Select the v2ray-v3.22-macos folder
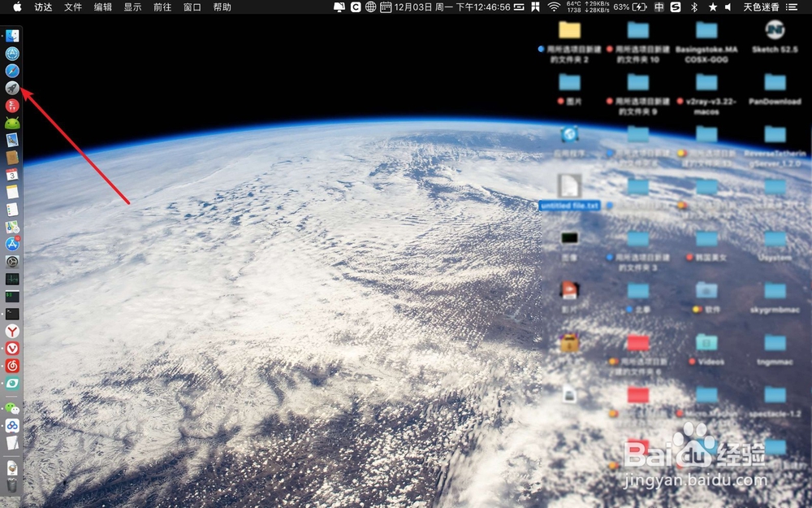The image size is (812, 508). coord(706,94)
